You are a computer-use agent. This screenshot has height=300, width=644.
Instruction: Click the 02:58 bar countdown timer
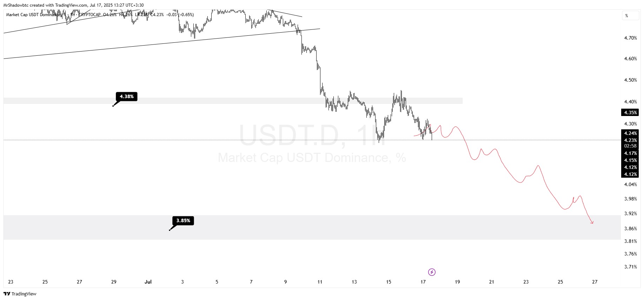coord(630,146)
